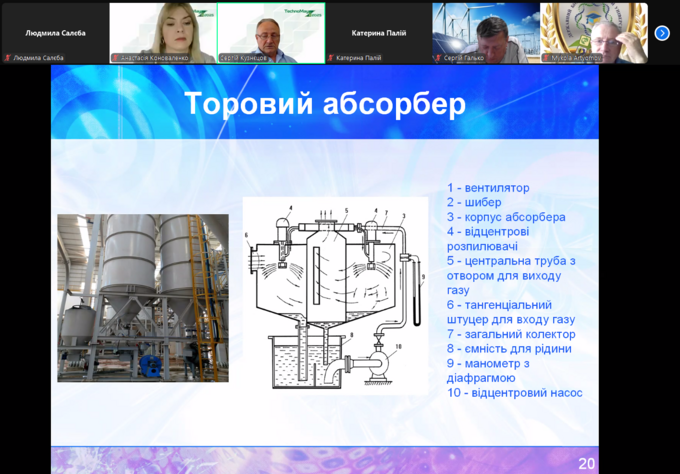
Task: Click muted mic icon for Катерина Палій
Action: coord(331,58)
